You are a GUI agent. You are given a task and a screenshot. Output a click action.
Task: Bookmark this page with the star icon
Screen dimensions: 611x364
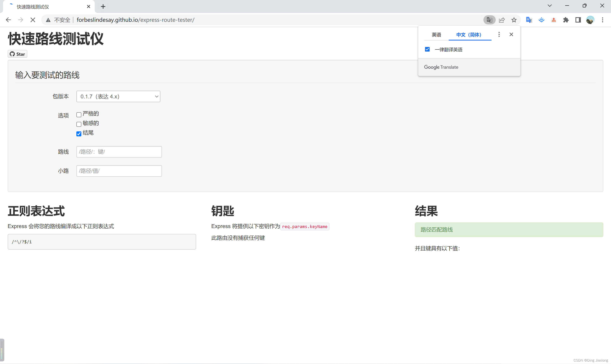(x=514, y=20)
